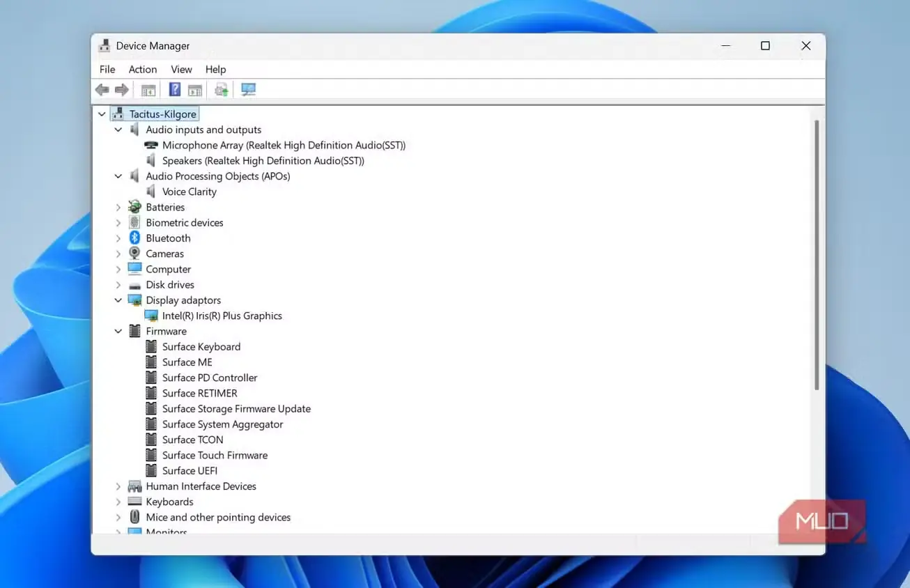Viewport: 910px width, 588px height.
Task: Select the Surface TCON entry
Action: click(x=193, y=440)
